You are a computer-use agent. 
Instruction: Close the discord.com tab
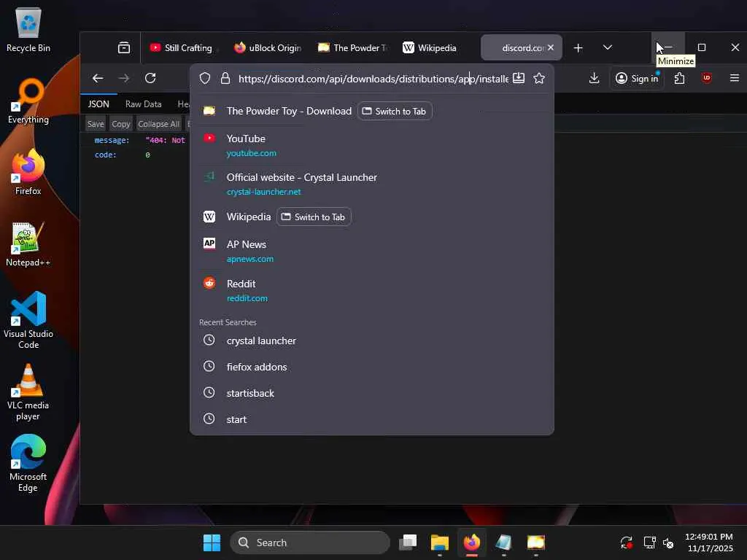pos(551,47)
